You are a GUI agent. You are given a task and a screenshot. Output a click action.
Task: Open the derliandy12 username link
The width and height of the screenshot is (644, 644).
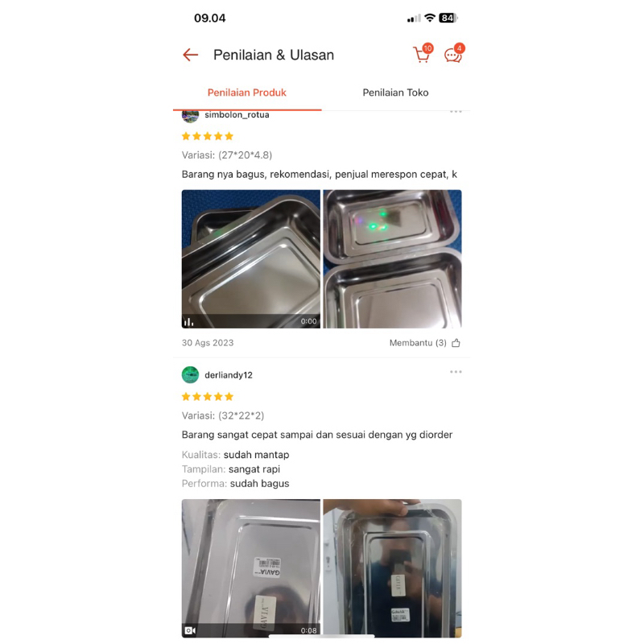point(229,375)
